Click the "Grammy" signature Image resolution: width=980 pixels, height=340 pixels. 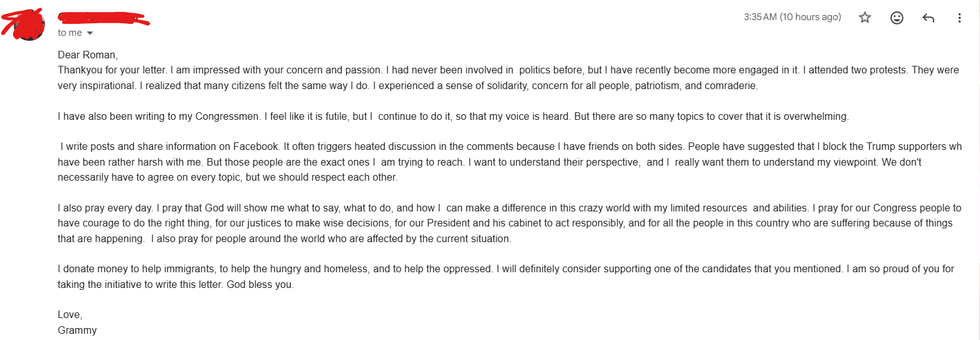pos(77,330)
